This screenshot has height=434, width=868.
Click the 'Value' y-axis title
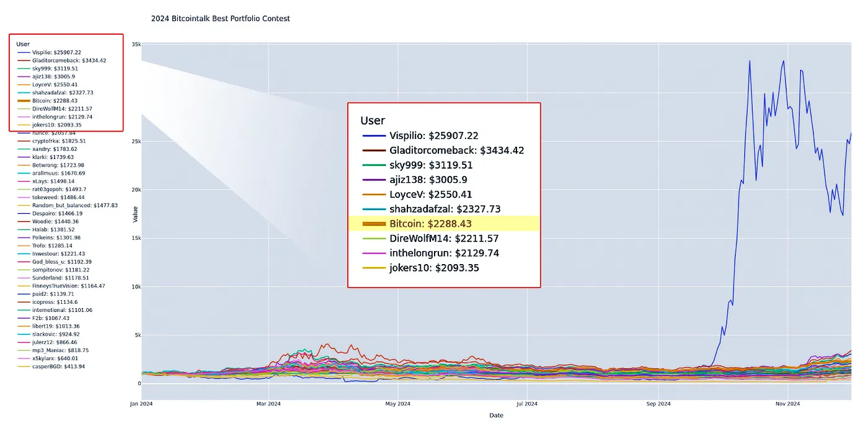(136, 215)
